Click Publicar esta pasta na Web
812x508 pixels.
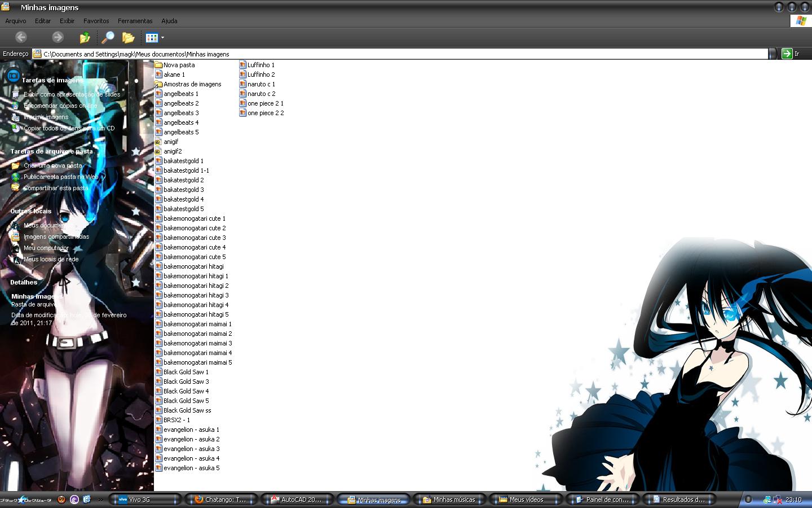pos(61,177)
